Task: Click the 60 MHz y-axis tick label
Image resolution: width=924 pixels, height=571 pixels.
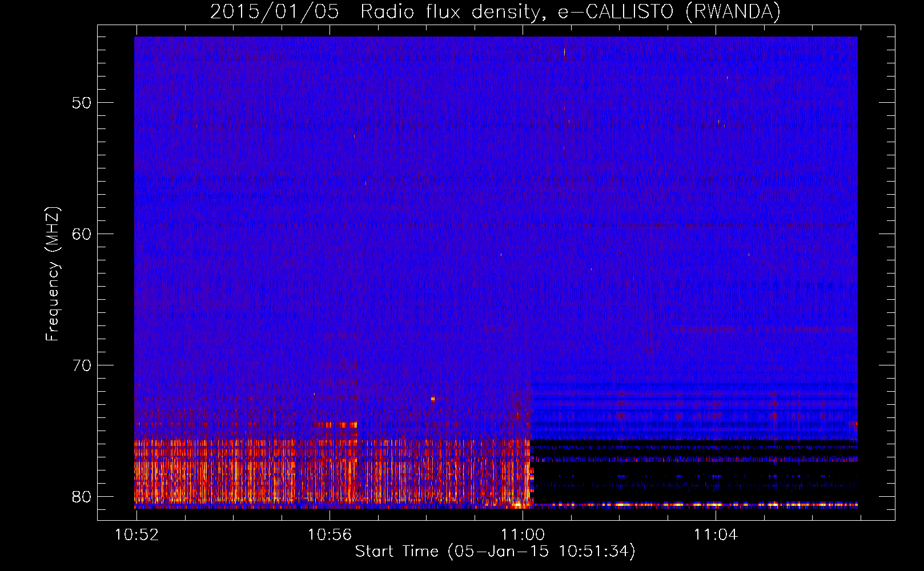Action: point(82,234)
